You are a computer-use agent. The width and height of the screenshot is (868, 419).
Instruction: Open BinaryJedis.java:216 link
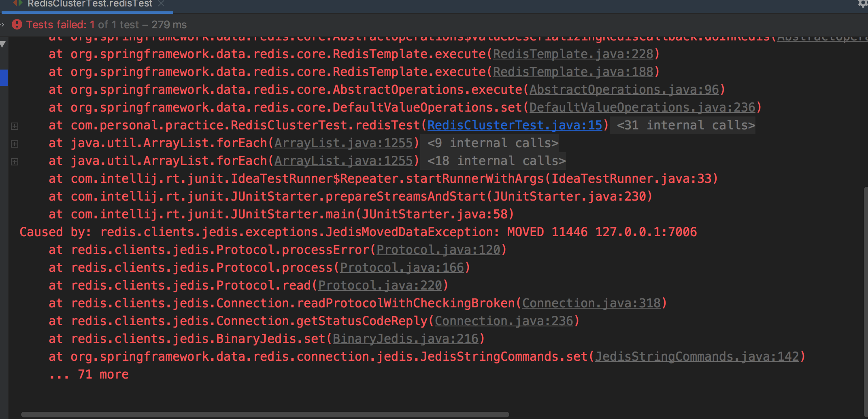point(406,339)
